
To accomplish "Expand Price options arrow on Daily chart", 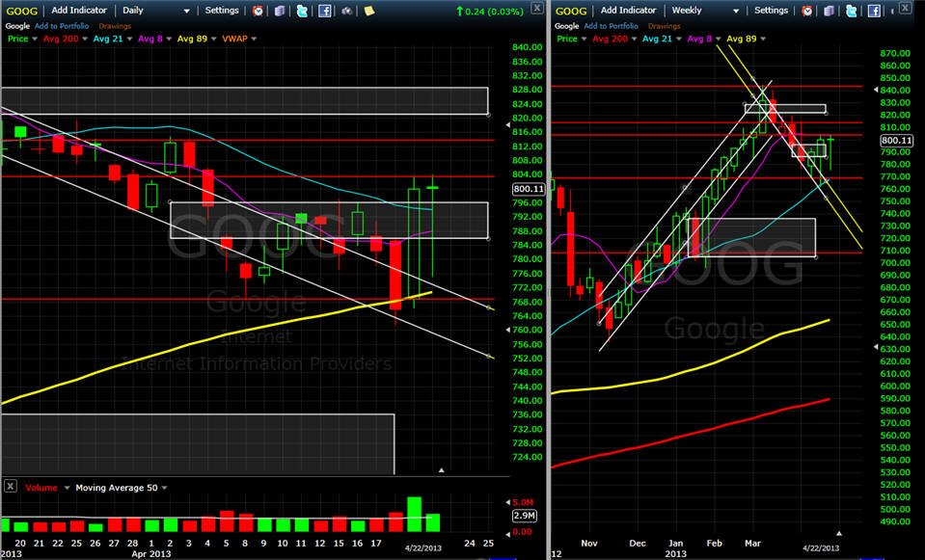I will (35, 39).
